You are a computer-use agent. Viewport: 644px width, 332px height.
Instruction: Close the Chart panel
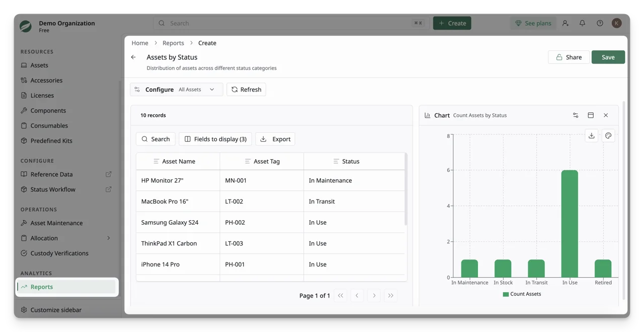[606, 115]
